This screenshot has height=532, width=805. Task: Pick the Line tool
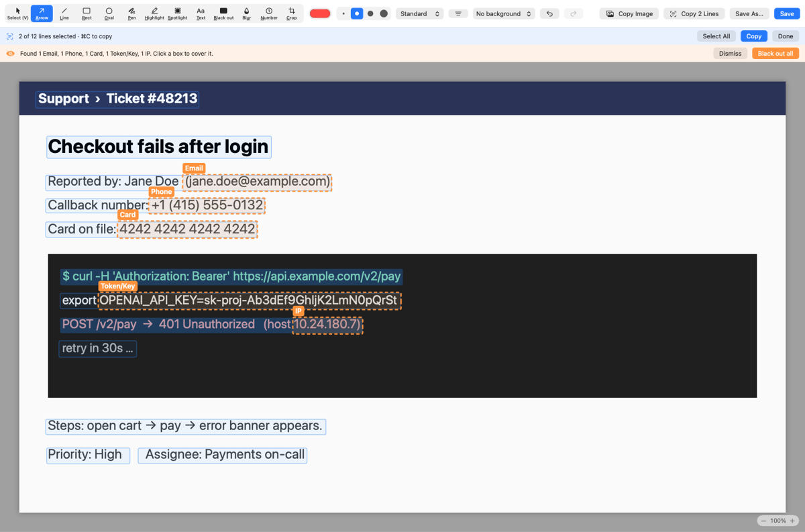(64, 13)
